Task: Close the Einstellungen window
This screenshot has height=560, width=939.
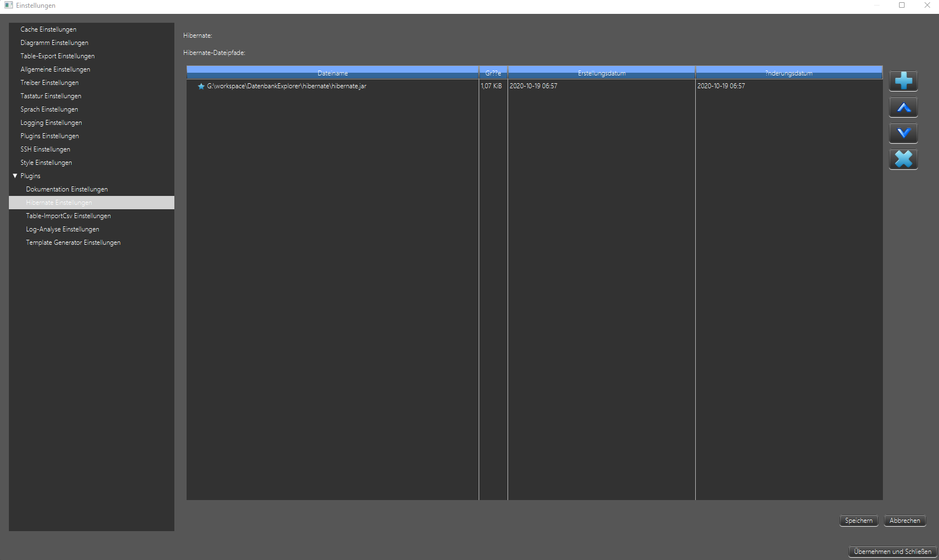Action: click(927, 5)
